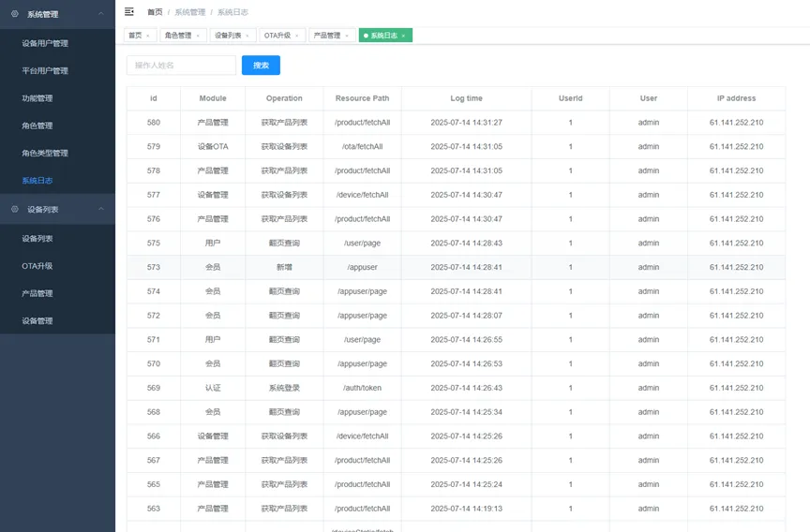Open 设备用户管理 in the sidebar

pos(45,43)
